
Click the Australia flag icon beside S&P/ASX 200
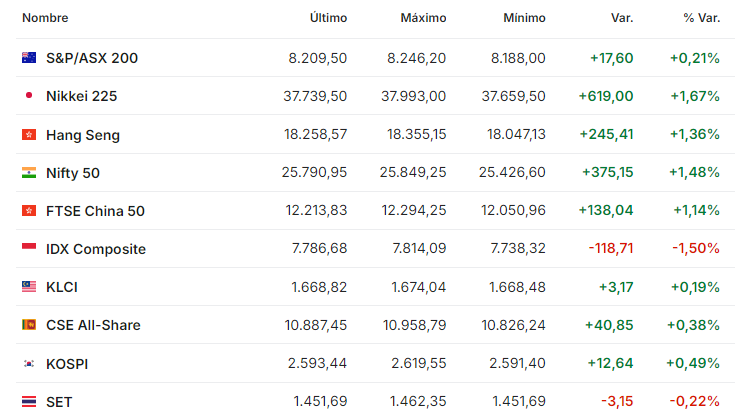29,58
